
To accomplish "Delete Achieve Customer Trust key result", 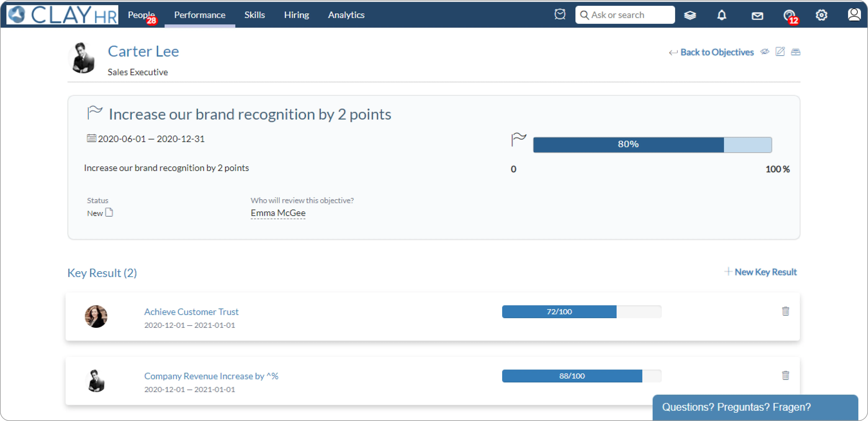I will pyautogui.click(x=785, y=311).
